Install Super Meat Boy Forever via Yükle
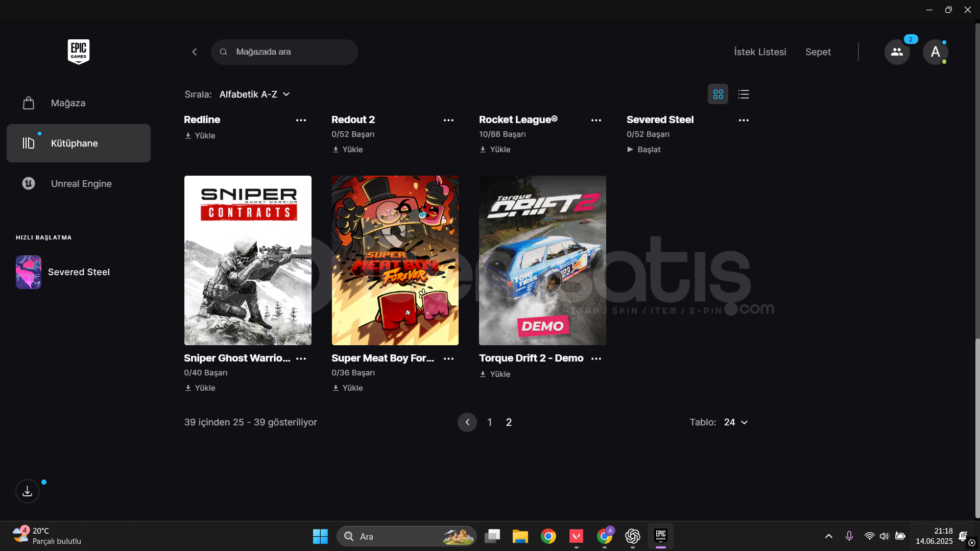 pos(348,388)
